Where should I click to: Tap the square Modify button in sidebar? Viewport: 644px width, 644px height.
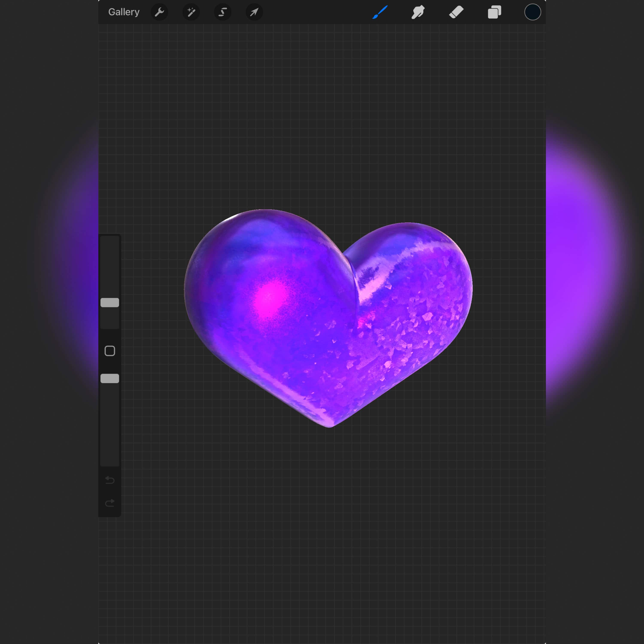[x=110, y=351]
